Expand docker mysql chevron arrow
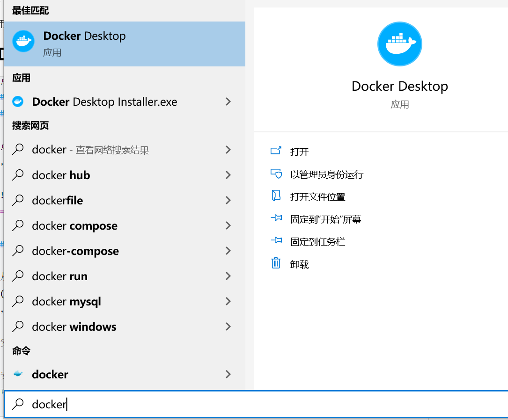Image resolution: width=508 pixels, height=420 pixels. point(228,301)
